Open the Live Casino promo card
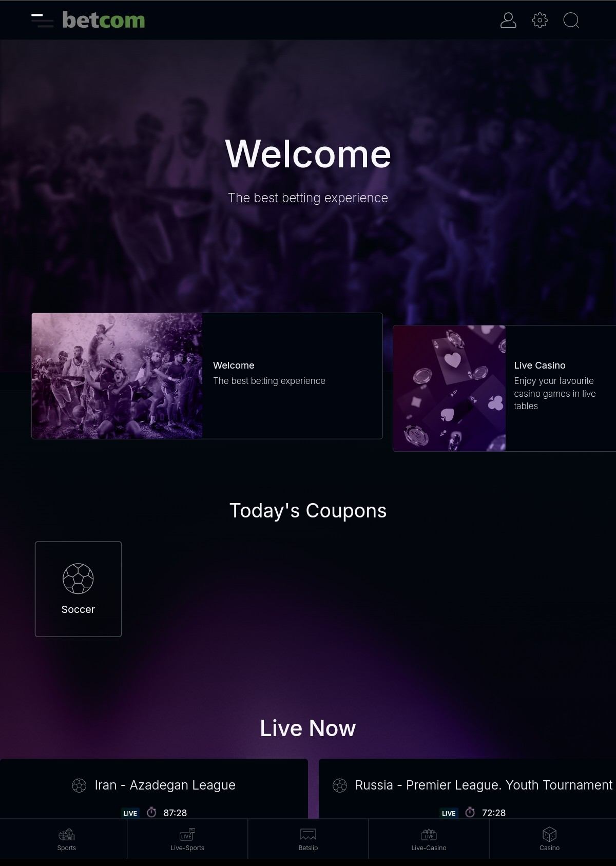This screenshot has width=616, height=866. 504,388
